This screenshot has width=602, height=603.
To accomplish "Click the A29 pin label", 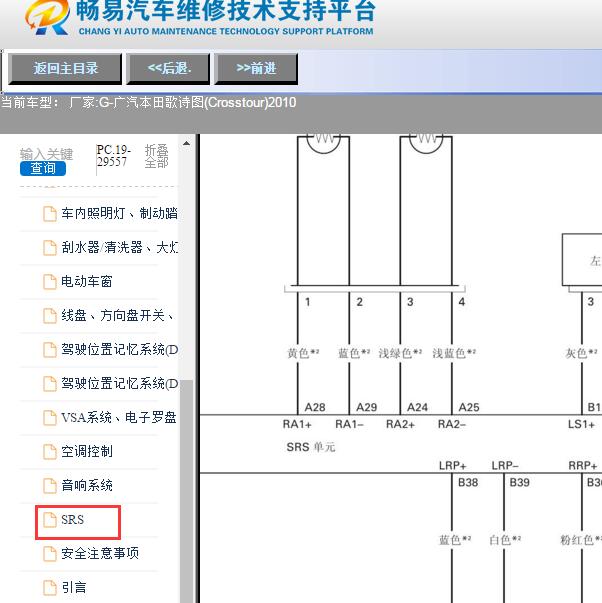I will tap(367, 407).
